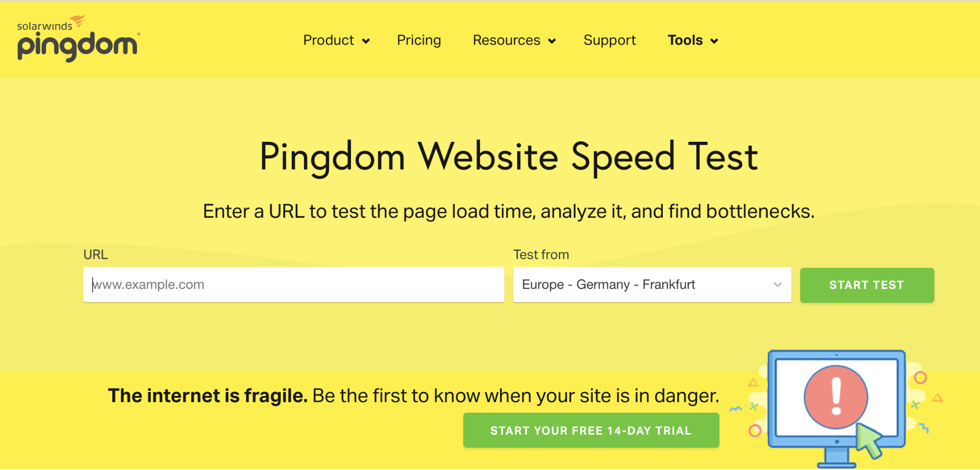Screen dimensions: 980x470
Task: Click the START TEST button
Action: tap(867, 285)
